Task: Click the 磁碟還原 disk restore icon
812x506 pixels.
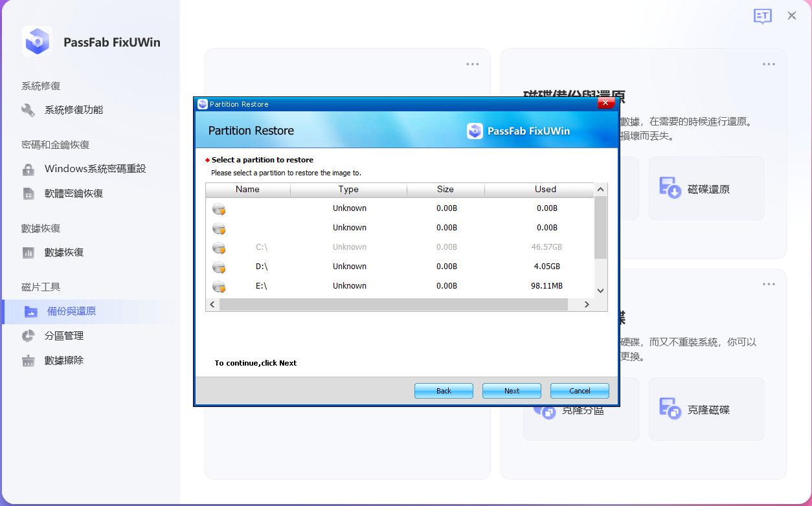Action: (670, 188)
